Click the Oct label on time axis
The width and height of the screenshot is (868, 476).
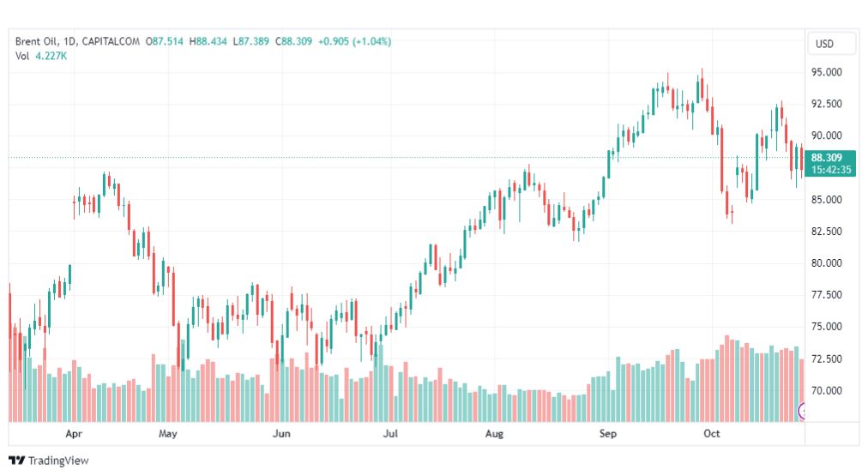click(x=711, y=434)
